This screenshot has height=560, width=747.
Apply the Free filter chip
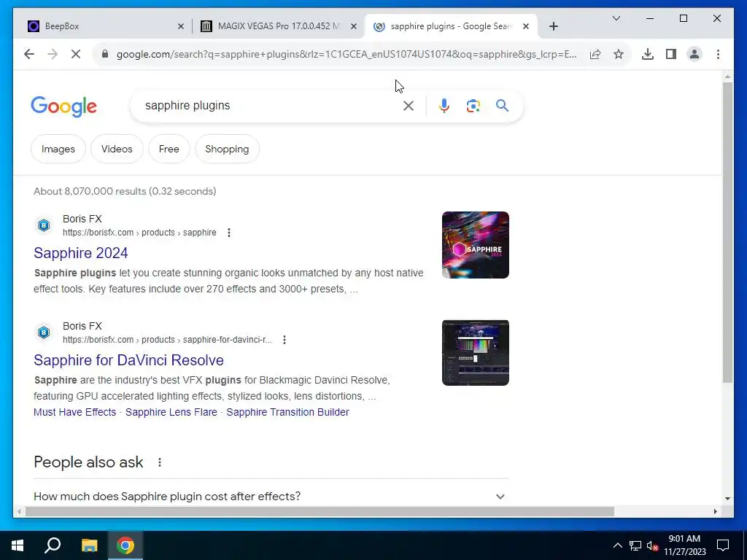click(169, 149)
